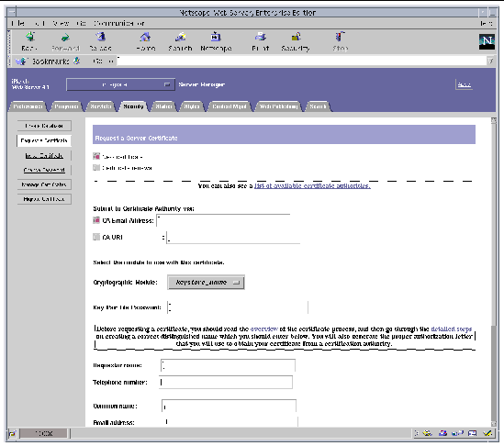
Task: Switch to the Security tab
Action: 133,106
